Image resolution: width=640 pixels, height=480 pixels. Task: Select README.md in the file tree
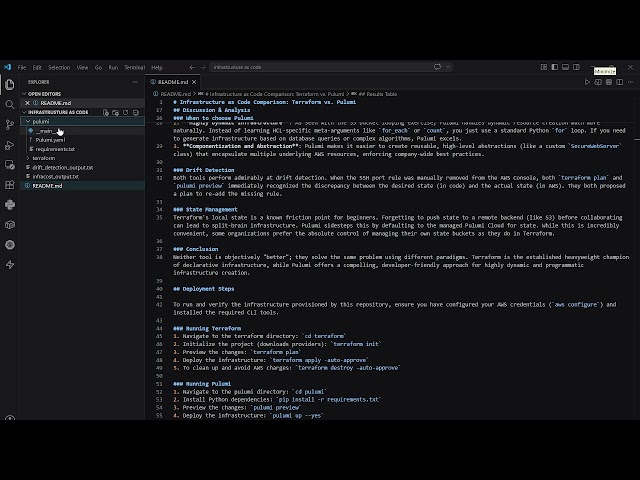[x=83, y=186]
